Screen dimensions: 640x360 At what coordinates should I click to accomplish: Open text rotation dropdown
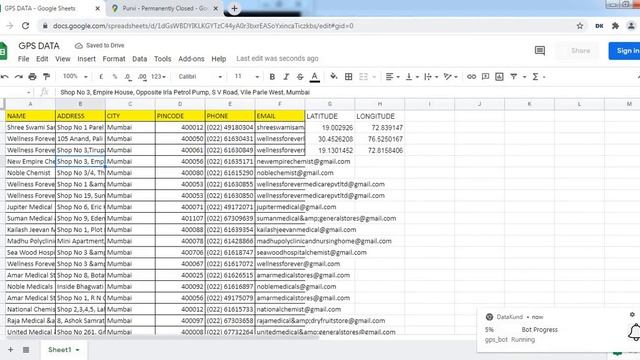[x=450, y=77]
